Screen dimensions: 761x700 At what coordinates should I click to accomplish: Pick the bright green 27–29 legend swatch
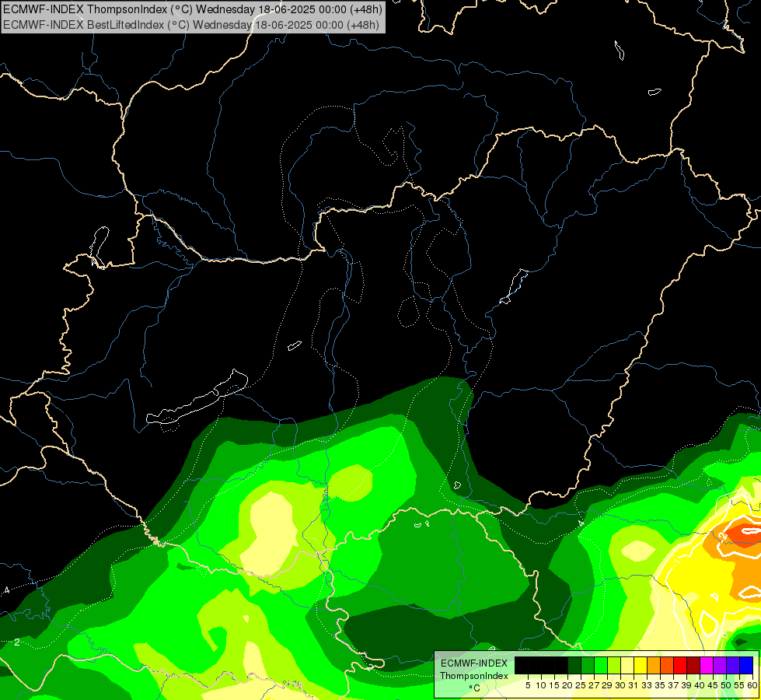[601, 665]
